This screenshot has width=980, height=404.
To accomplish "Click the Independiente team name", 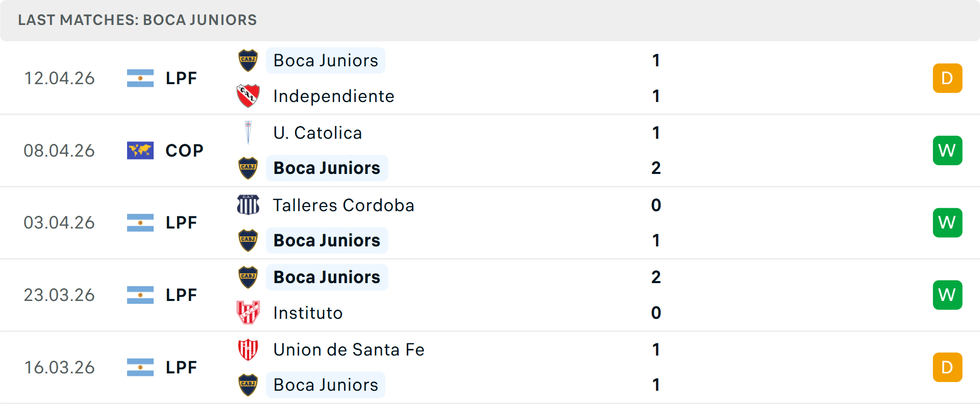I will coord(334,95).
